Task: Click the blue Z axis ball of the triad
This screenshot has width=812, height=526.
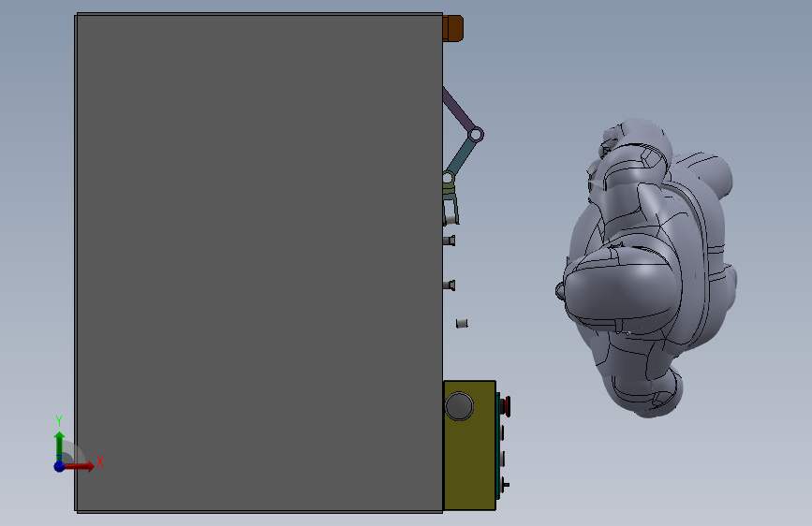Action: [x=59, y=466]
